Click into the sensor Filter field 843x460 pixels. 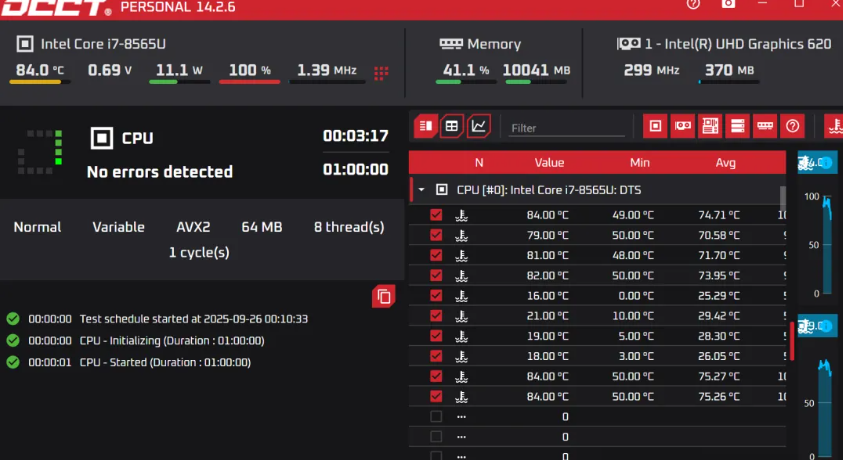[565, 128]
